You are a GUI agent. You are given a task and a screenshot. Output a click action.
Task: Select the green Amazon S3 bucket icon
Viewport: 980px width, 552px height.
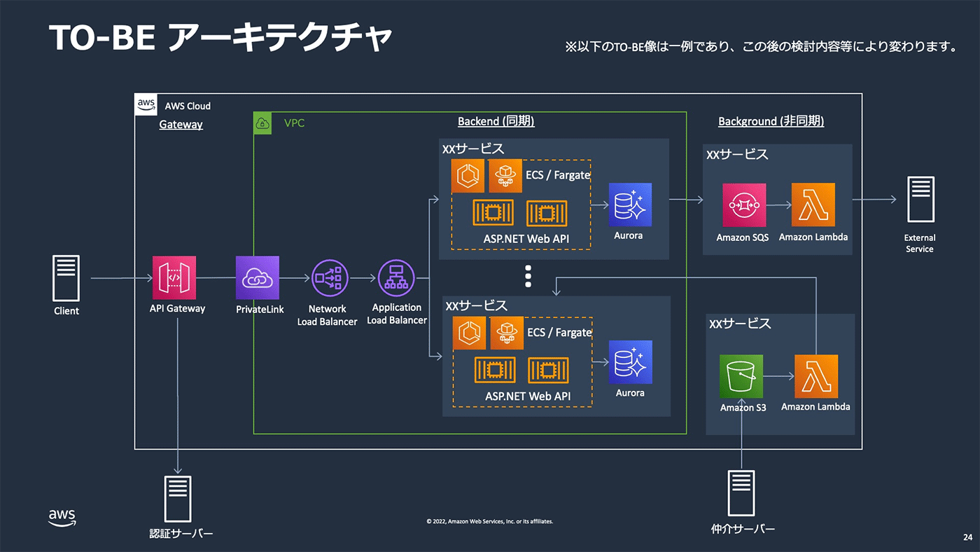coord(741,376)
